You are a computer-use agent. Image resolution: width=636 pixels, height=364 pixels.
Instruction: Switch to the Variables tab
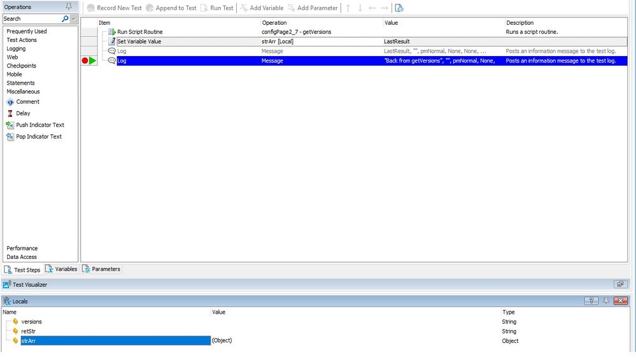[x=62, y=269]
